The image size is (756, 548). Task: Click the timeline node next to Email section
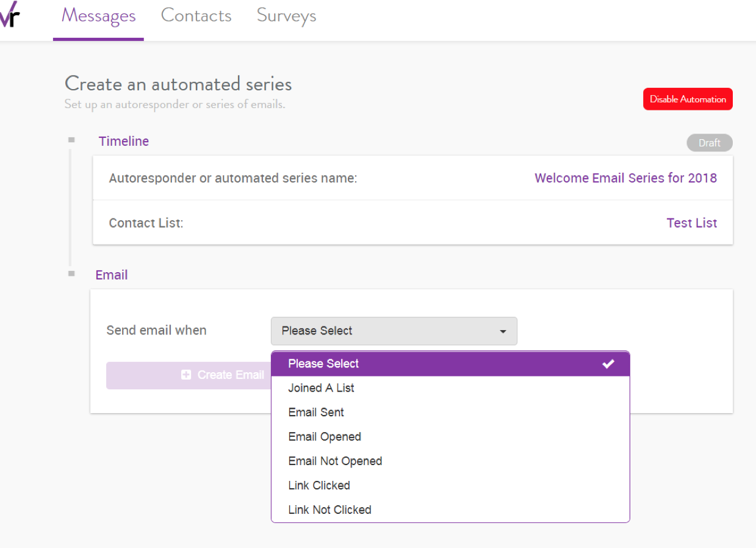71,273
